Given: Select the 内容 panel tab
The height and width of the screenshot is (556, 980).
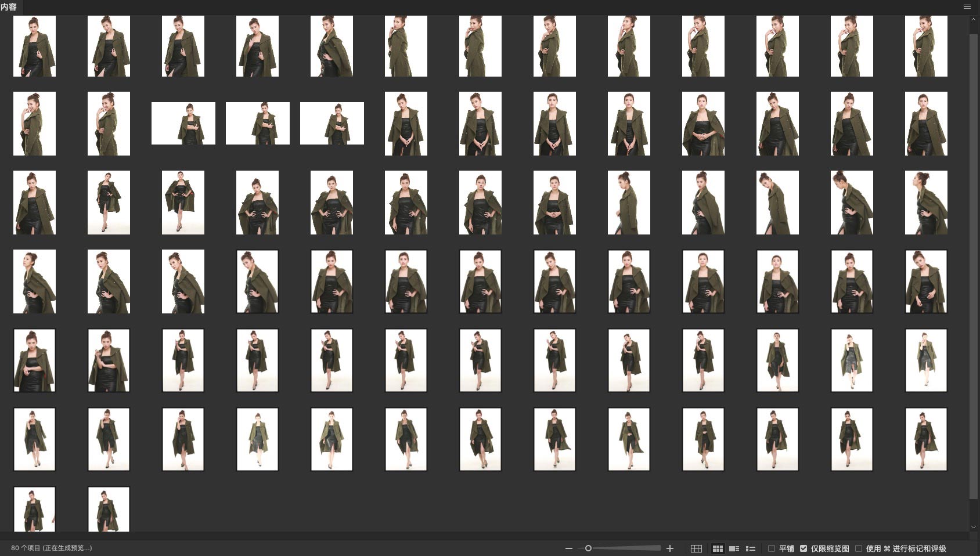Looking at the screenshot, I should point(9,7).
